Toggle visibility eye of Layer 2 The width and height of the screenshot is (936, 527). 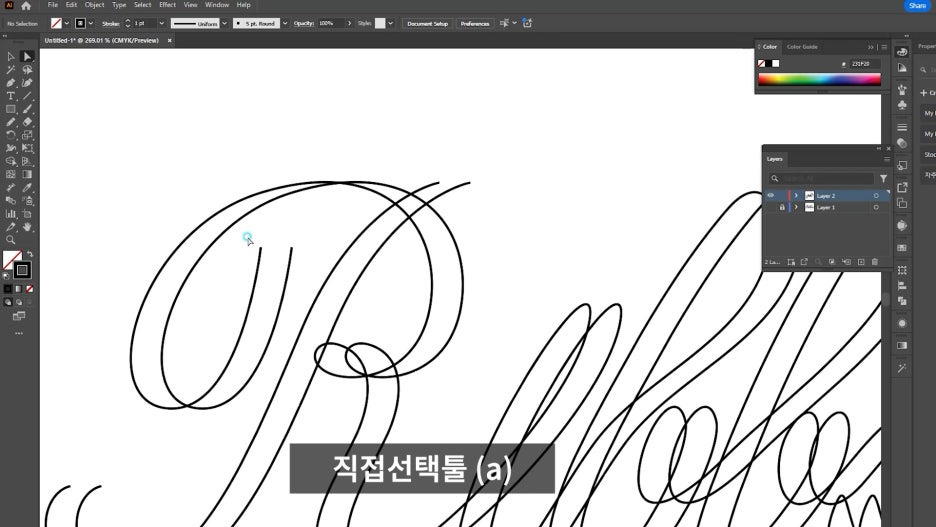[771, 195]
